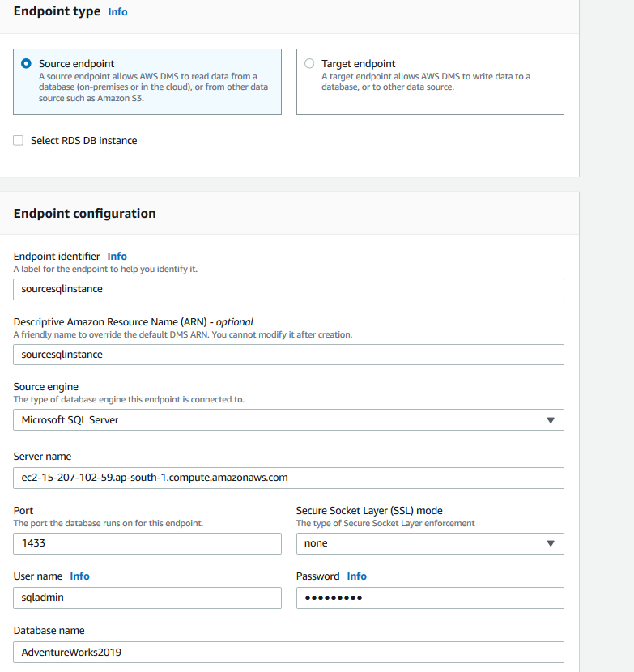
Task: Click the Target endpoint option card description
Action: 426,82
